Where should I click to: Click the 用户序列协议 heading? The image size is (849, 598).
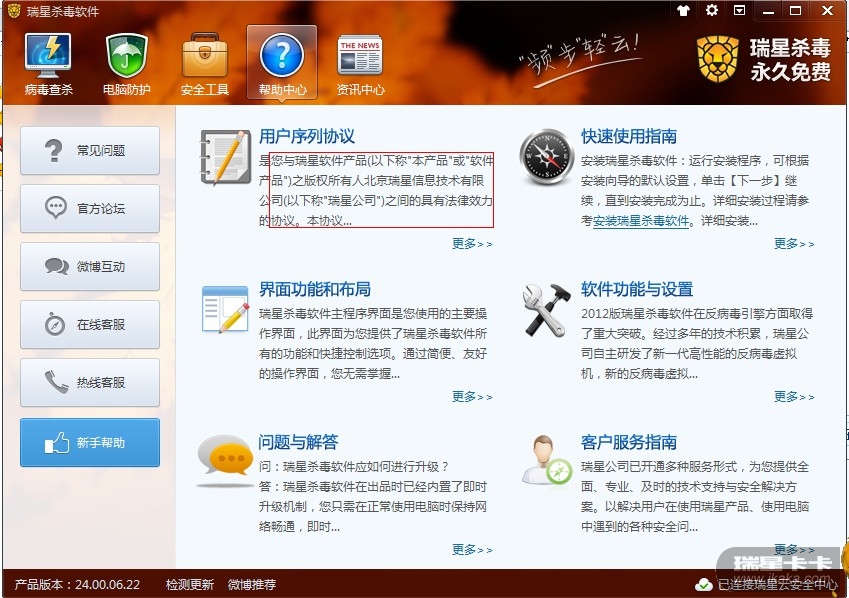(x=307, y=136)
